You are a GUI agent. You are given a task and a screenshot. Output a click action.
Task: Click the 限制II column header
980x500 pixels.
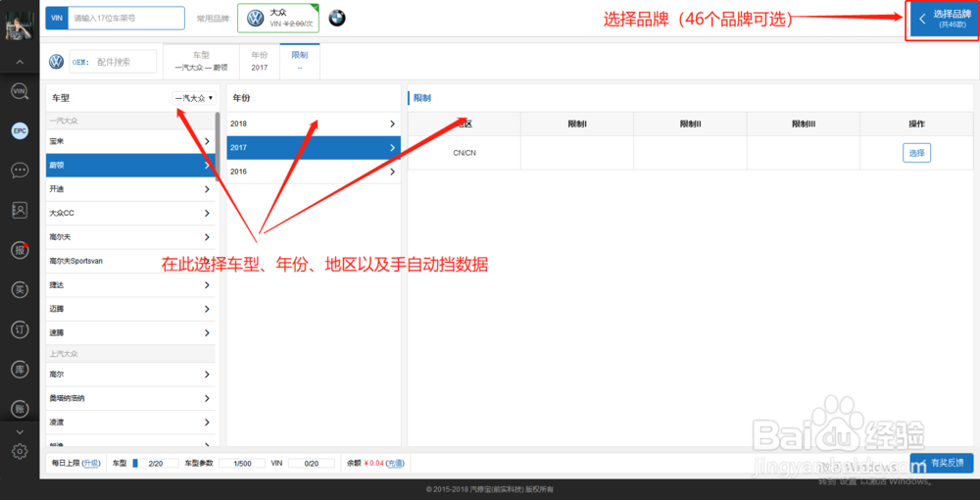coord(690,124)
